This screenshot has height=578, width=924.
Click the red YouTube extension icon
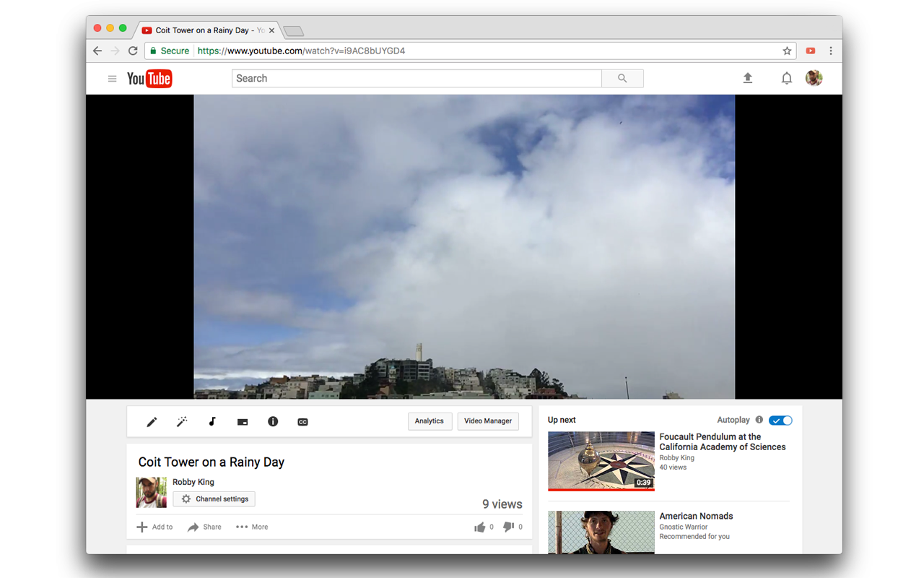pos(811,51)
